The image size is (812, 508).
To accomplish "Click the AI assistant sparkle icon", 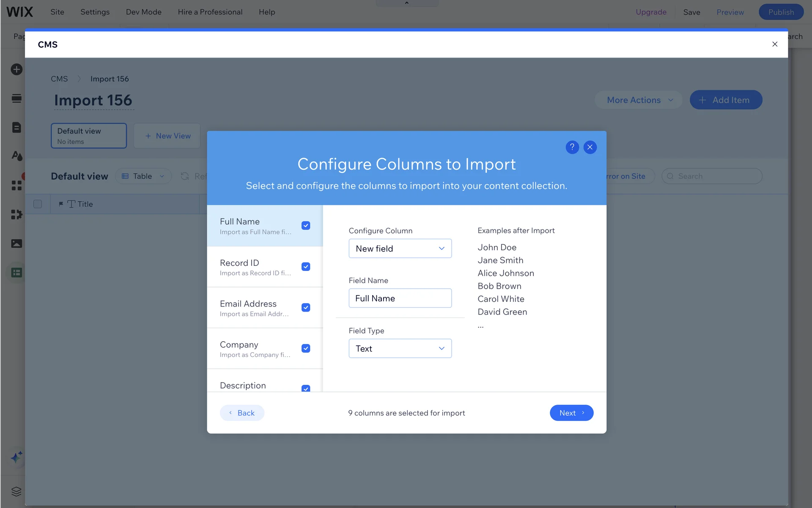I will 16,457.
